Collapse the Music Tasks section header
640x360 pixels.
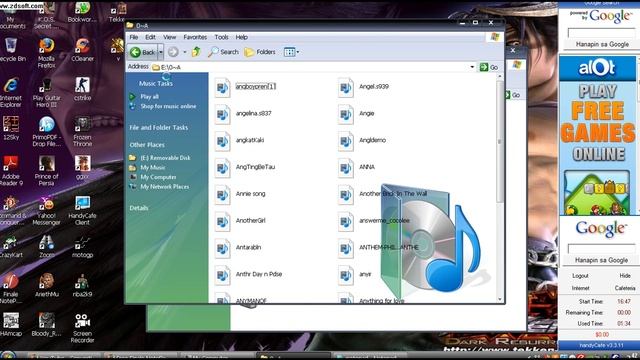156,83
